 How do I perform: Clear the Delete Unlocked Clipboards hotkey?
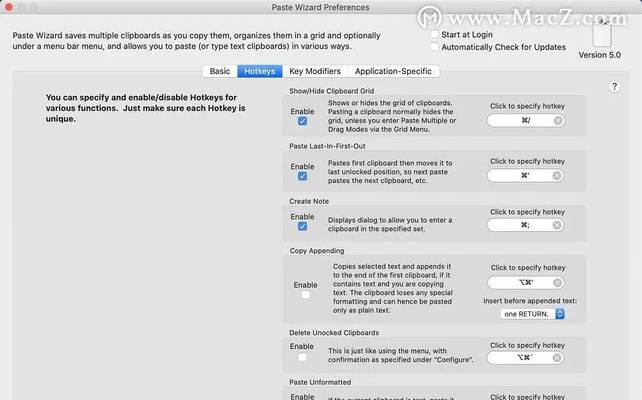pos(557,358)
